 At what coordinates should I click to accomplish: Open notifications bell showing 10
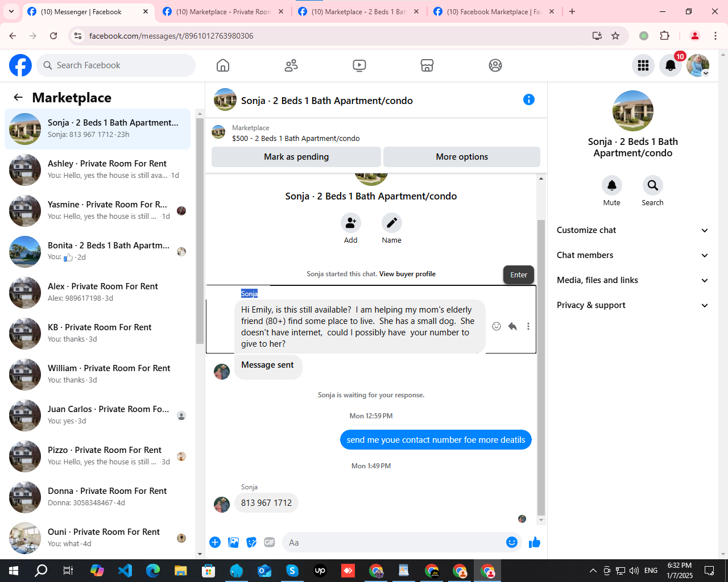coord(671,65)
